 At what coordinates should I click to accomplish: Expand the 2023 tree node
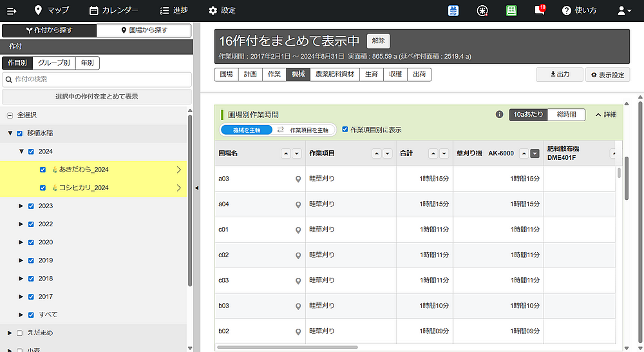coord(20,206)
